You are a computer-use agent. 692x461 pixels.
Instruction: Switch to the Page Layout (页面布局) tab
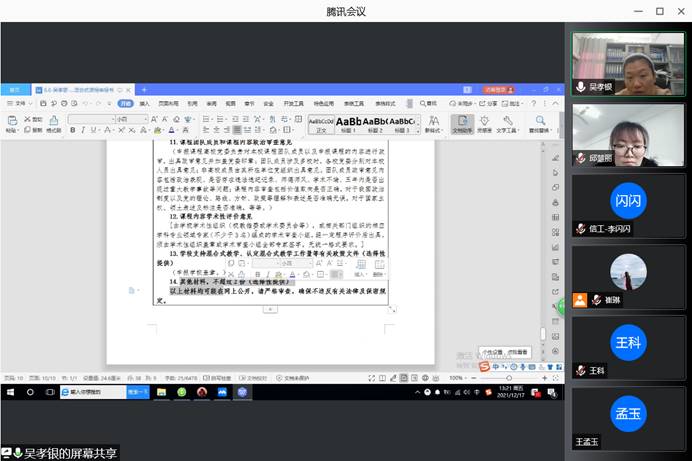click(x=166, y=102)
